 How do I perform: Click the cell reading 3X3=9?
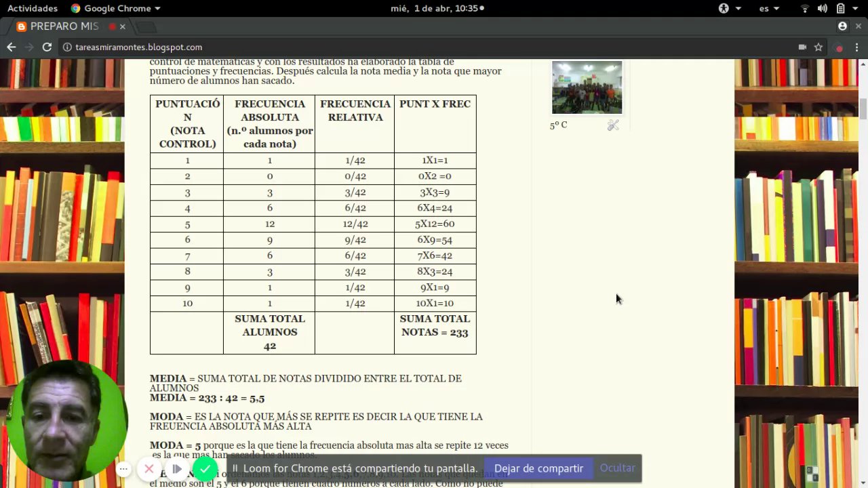coord(435,192)
